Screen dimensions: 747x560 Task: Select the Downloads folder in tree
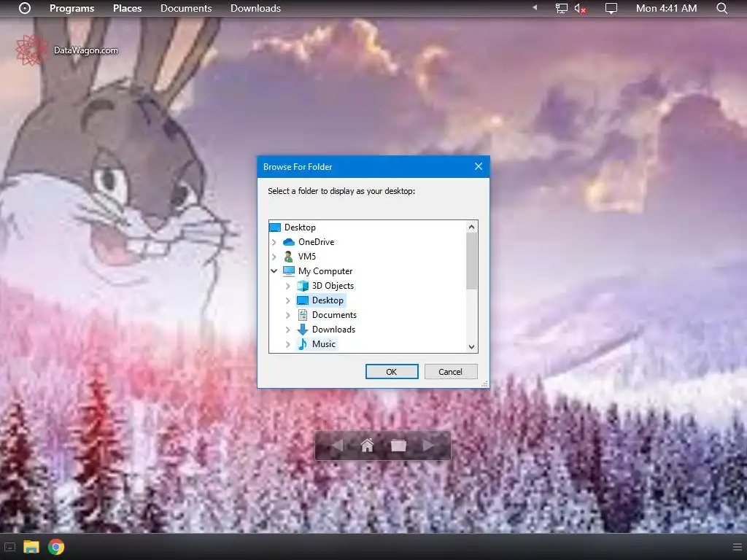click(333, 330)
